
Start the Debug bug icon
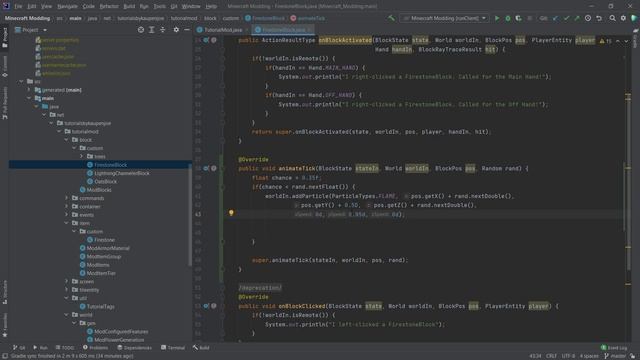(x=508, y=18)
